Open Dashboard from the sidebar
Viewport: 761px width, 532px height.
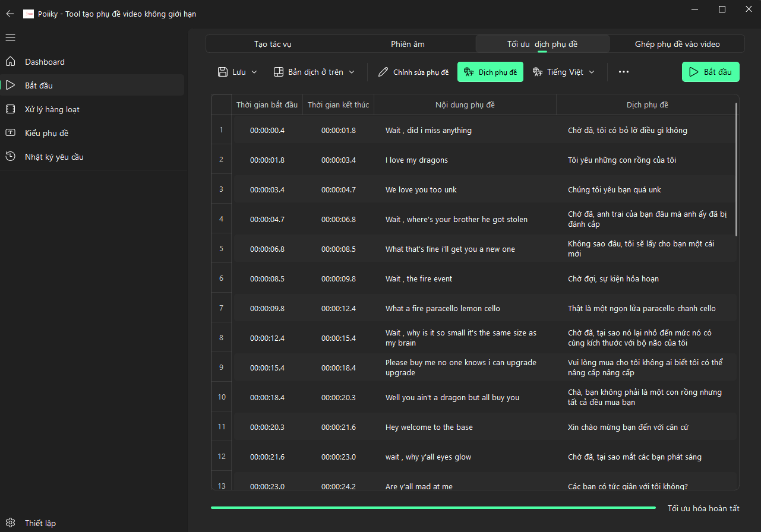tap(45, 62)
